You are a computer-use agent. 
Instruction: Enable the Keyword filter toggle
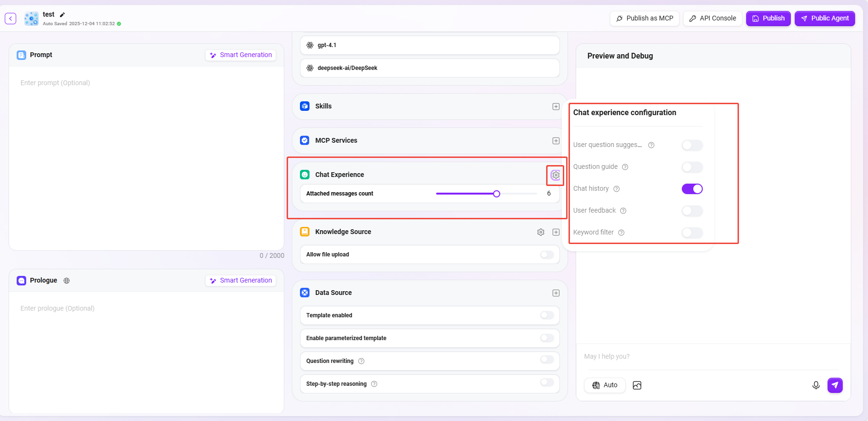tap(692, 233)
